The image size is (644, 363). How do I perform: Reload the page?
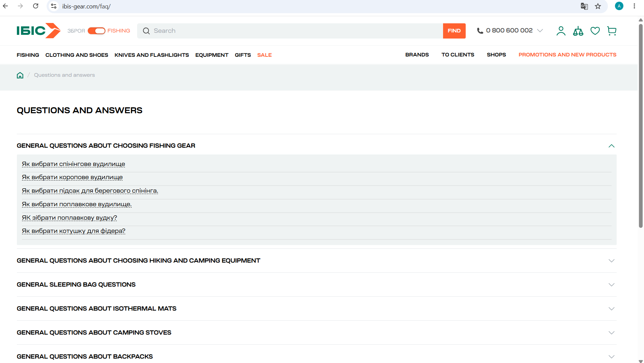pyautogui.click(x=35, y=6)
